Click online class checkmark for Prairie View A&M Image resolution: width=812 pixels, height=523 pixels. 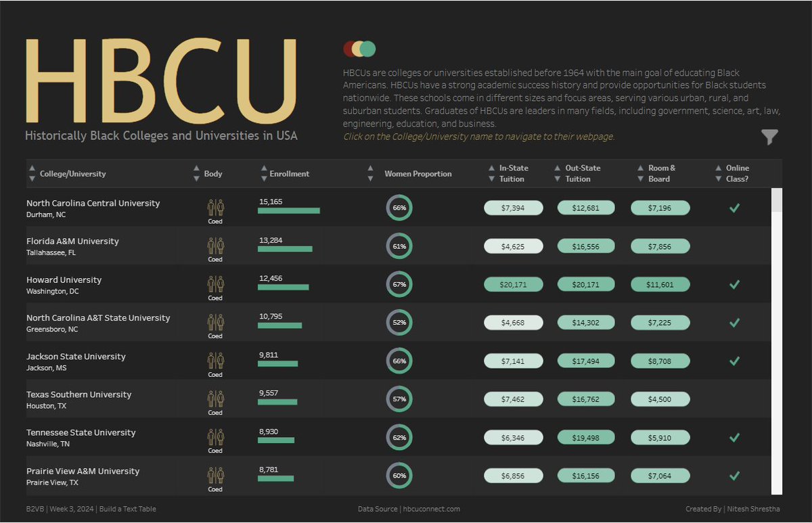click(734, 476)
